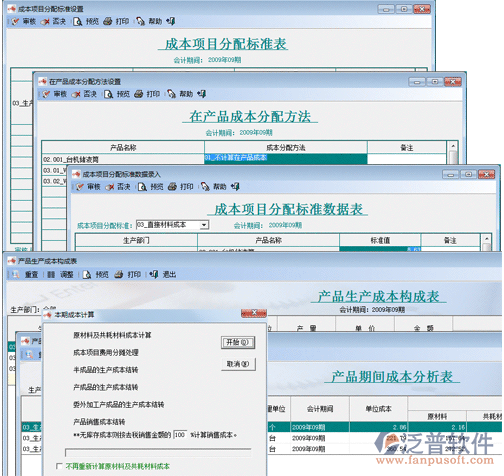Click 开始 button in 本期成本计算 dialog
This screenshot has width=504, height=476.
click(x=238, y=343)
